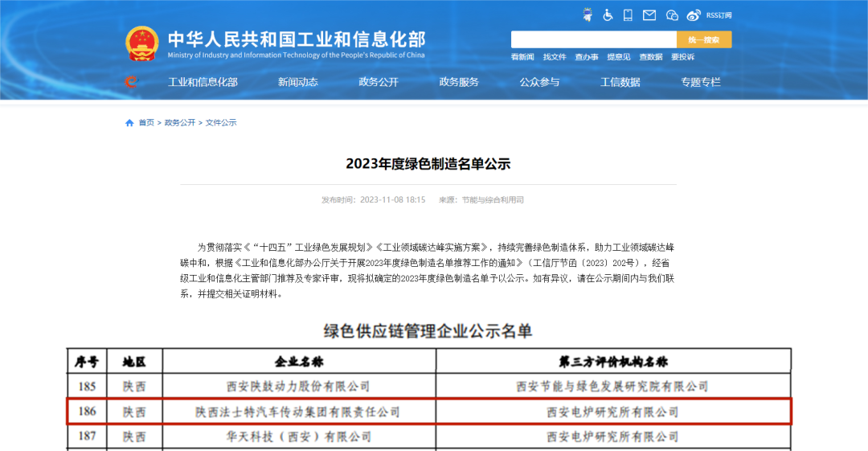
Task: Click the 要投诉 quick link
Action: pos(682,57)
